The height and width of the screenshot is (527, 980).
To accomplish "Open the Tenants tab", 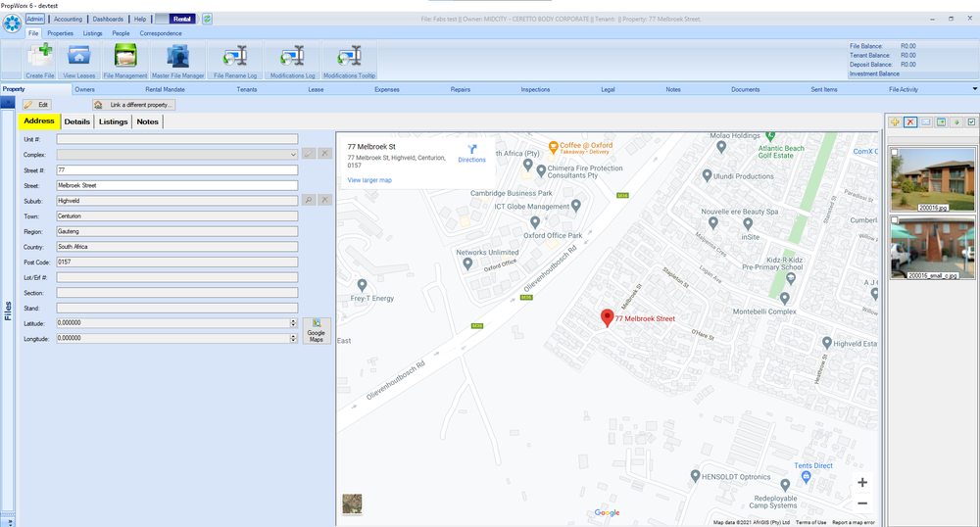I will pos(247,89).
